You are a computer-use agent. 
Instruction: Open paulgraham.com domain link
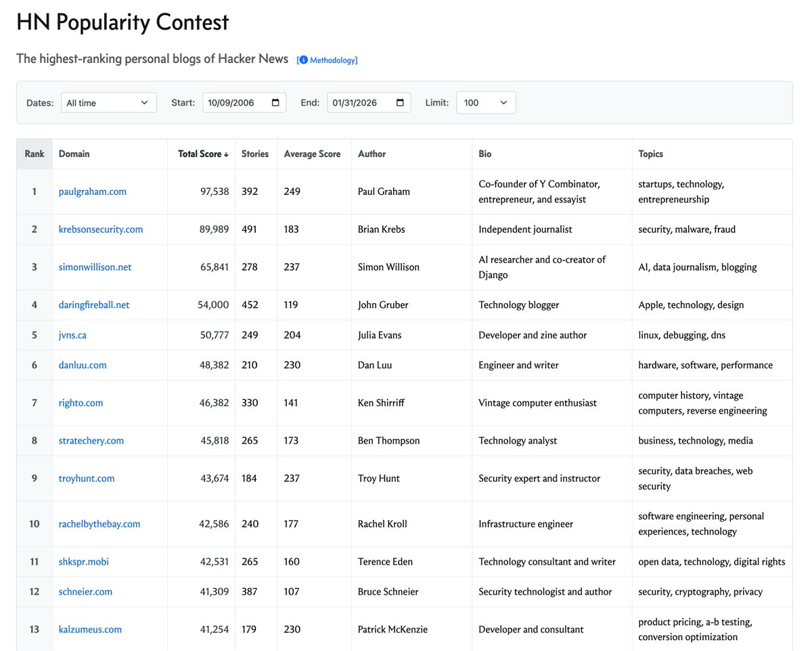(93, 192)
